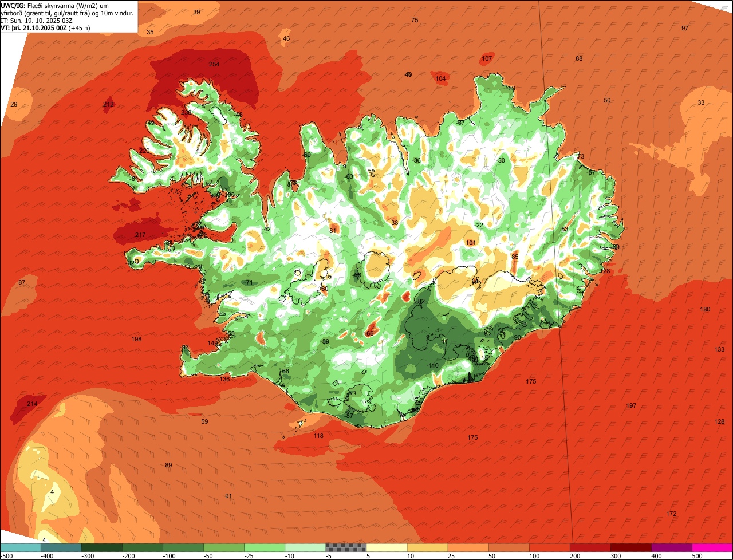Image resolution: width=733 pixels, height=560 pixels.
Task: Select the red 200 to 300 legend swatch
Action: [590, 547]
